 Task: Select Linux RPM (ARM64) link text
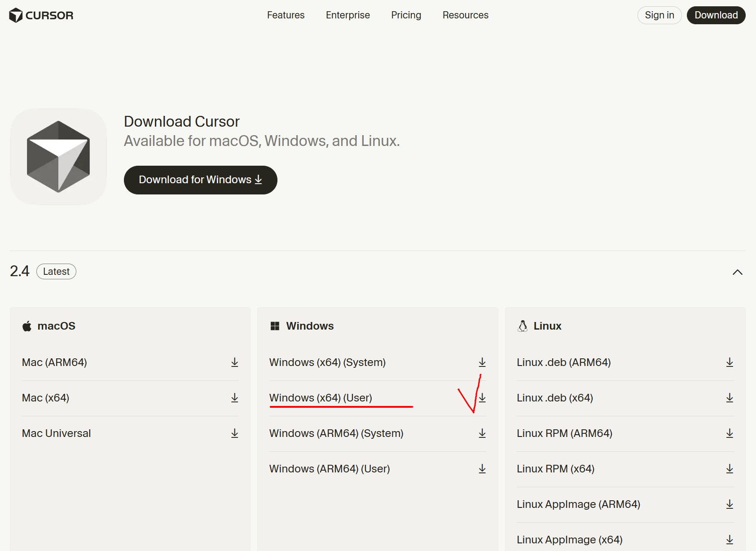coord(564,433)
